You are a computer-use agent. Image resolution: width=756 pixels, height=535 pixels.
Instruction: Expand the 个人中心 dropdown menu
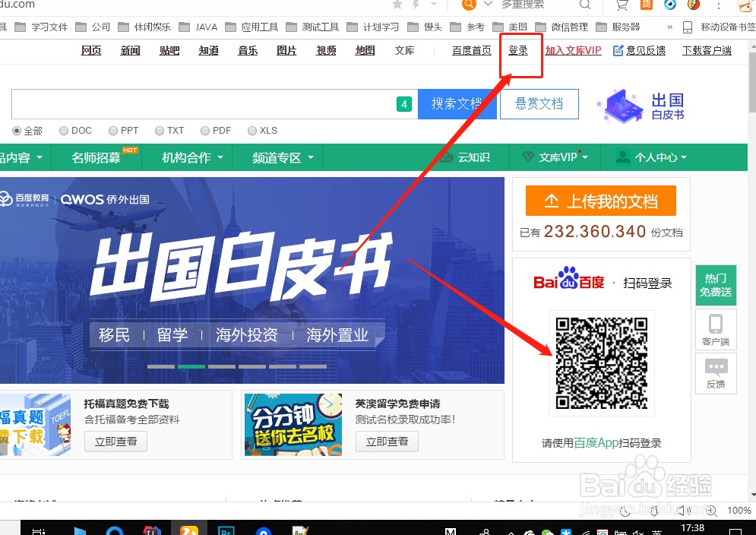tap(651, 157)
